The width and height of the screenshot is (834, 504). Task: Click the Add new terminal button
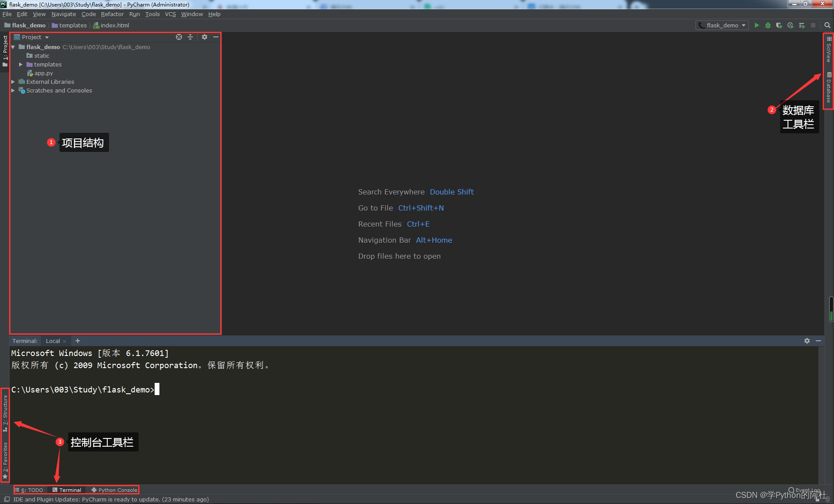click(77, 340)
